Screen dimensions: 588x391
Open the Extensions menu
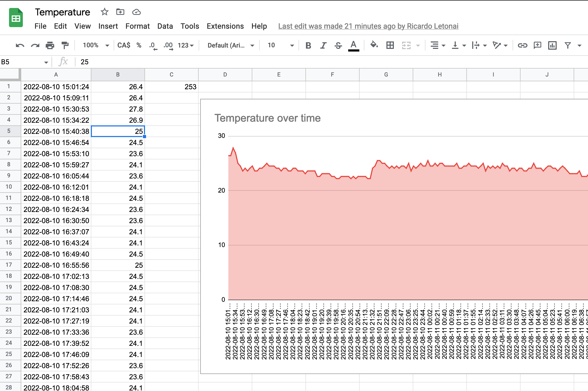pyautogui.click(x=225, y=26)
